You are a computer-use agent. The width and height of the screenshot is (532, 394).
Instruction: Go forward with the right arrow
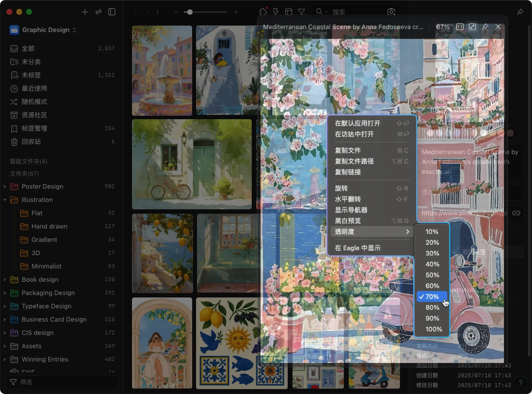[x=148, y=12]
